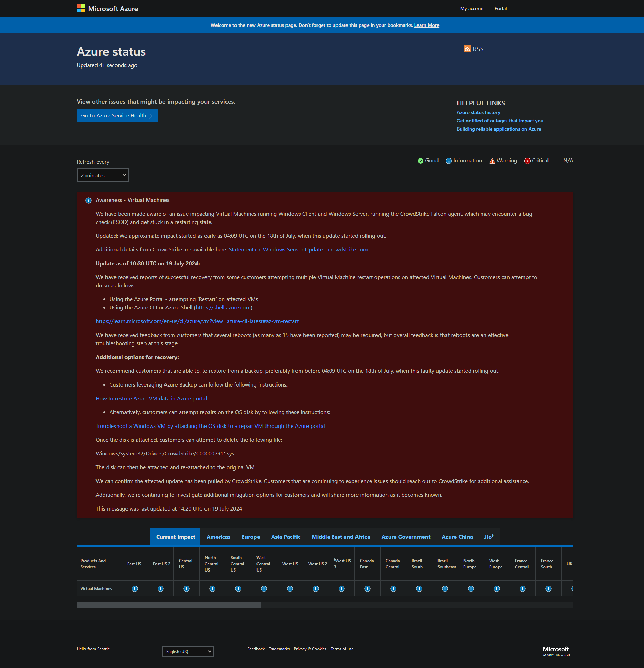Click the red Critical legend icon
The image size is (644, 668).
click(527, 161)
